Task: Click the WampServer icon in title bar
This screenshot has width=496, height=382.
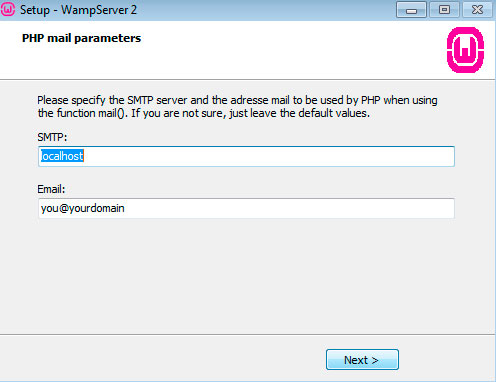Action: 7,9
